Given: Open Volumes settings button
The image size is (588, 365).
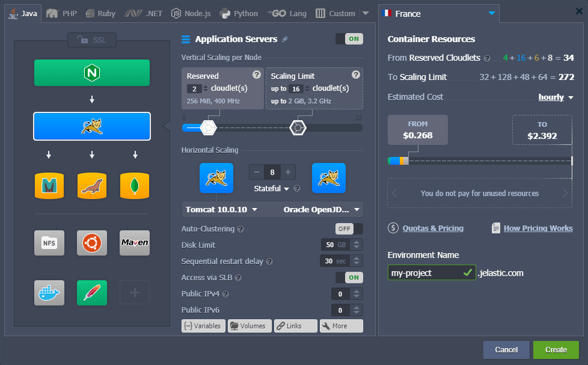Looking at the screenshot, I should tap(250, 326).
